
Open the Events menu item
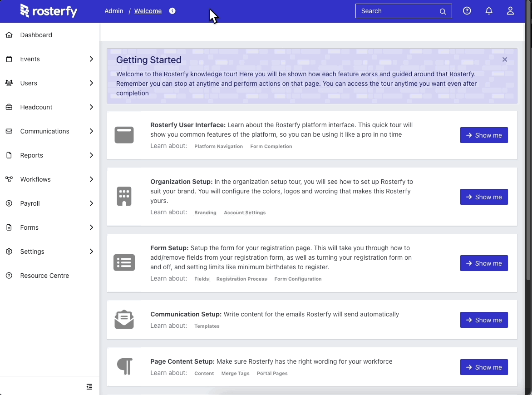pyautogui.click(x=49, y=59)
